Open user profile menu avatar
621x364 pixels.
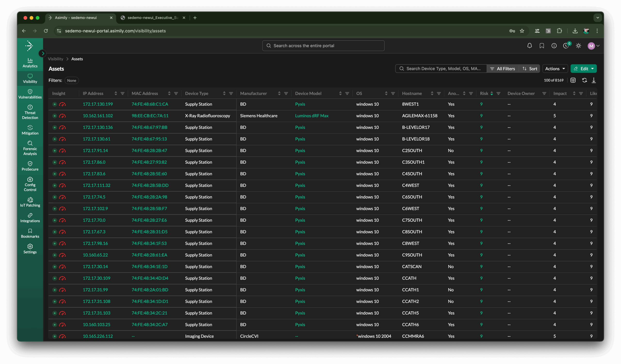pos(591,46)
